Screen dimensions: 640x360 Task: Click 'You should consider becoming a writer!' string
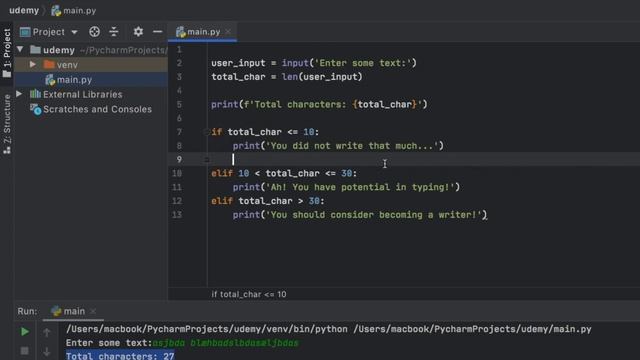[373, 215]
